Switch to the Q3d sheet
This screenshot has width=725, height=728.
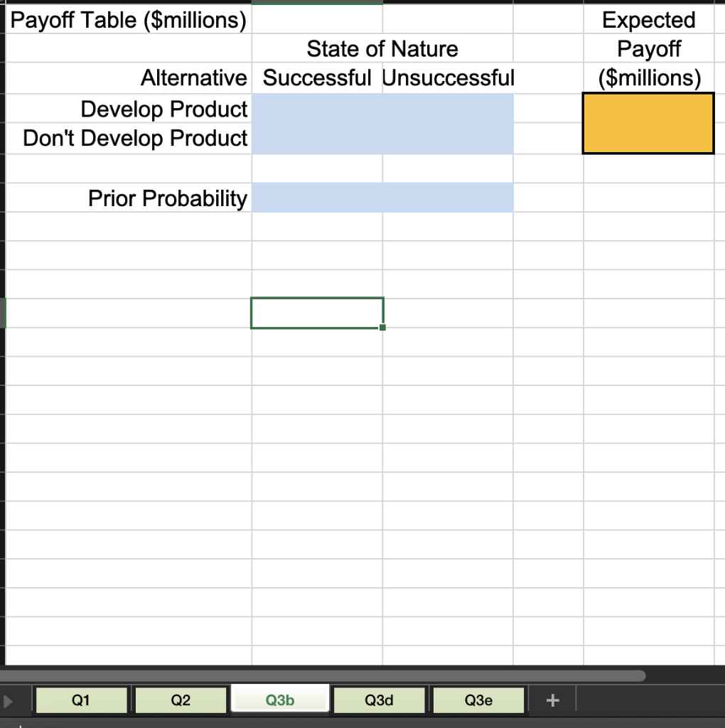coord(379,700)
